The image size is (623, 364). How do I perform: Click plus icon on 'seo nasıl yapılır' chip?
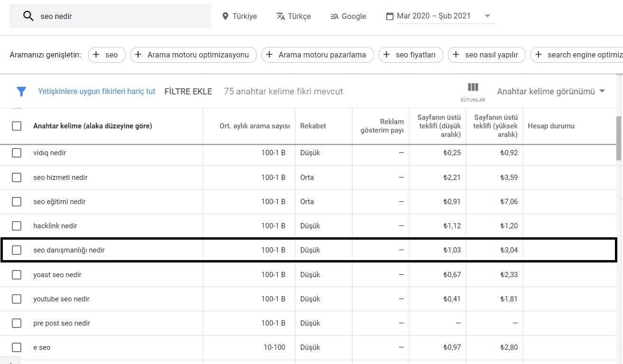[456, 55]
